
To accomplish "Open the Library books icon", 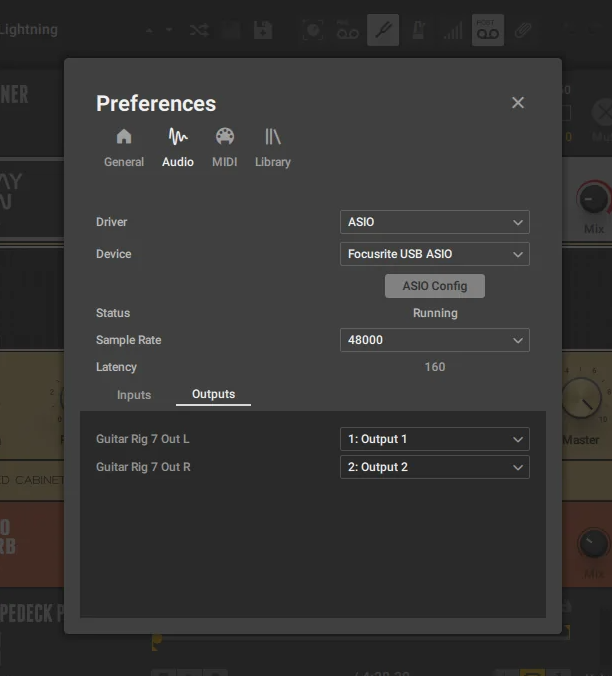I will pyautogui.click(x=272, y=137).
